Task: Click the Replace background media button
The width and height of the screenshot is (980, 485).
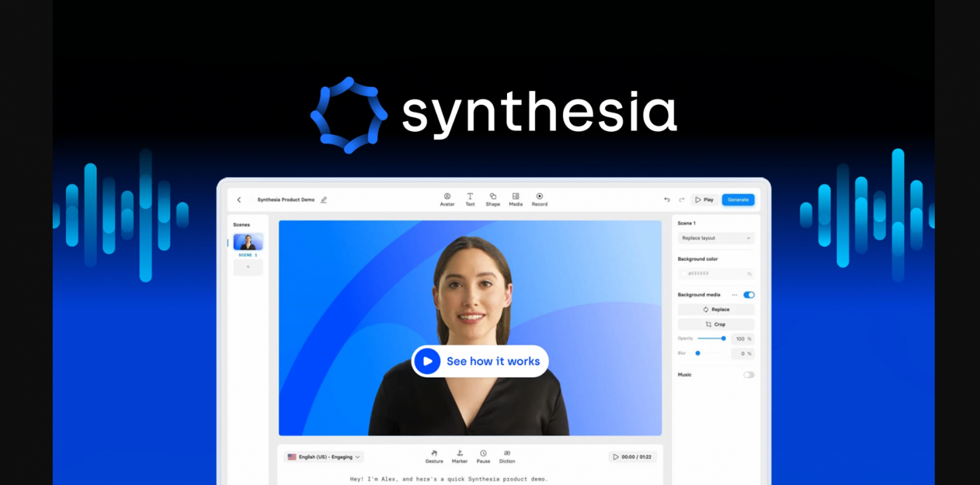Action: (716, 310)
